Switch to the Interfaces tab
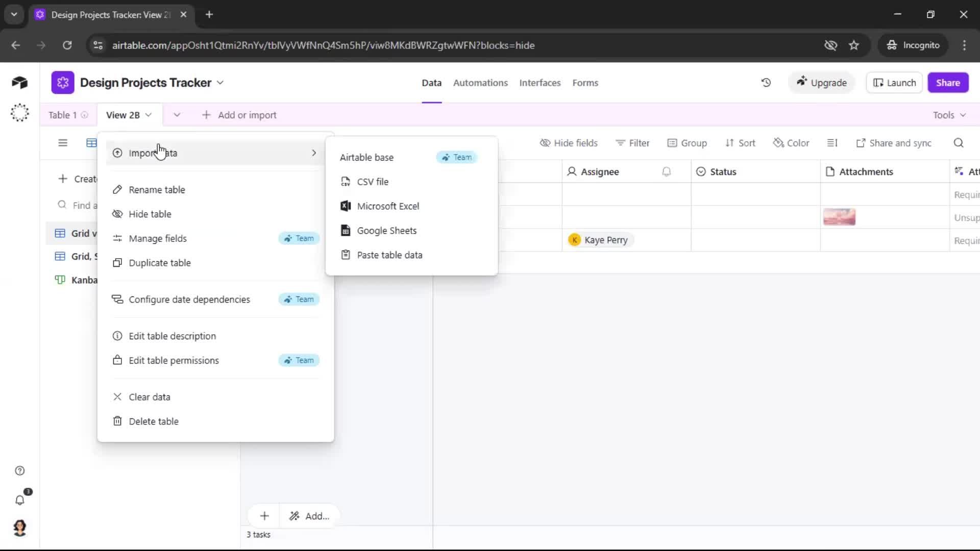 540,83
